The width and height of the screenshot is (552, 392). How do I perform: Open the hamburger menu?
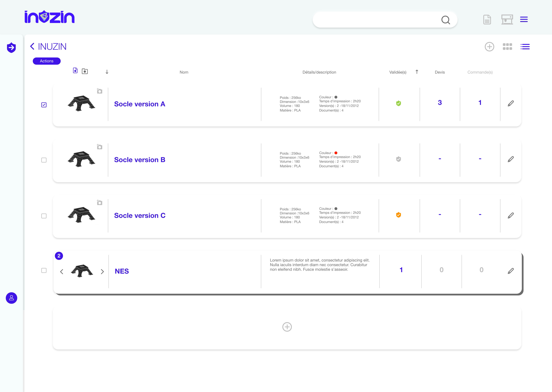tap(524, 20)
